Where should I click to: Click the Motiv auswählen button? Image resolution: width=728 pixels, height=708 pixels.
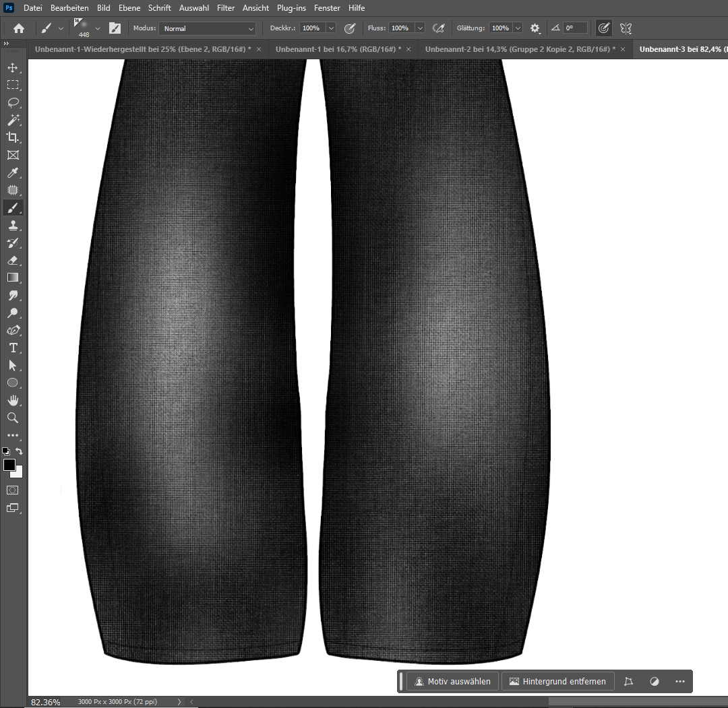(452, 681)
